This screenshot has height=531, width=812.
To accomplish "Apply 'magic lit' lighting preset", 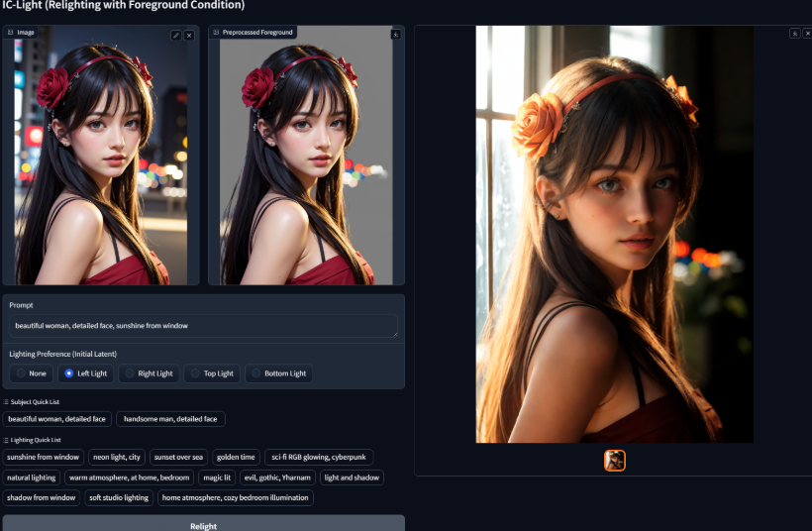I will tap(217, 478).
